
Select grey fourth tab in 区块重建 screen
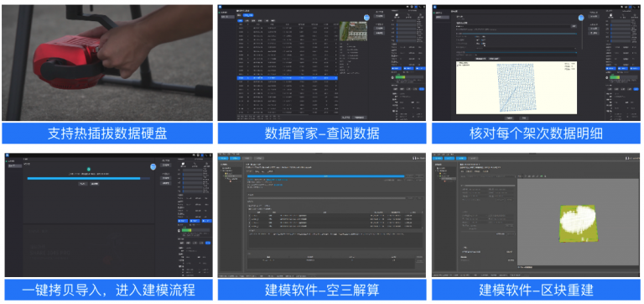click(x=474, y=158)
